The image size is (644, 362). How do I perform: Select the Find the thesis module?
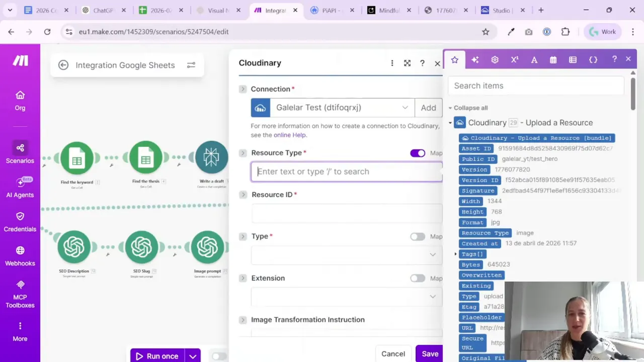coord(145,158)
